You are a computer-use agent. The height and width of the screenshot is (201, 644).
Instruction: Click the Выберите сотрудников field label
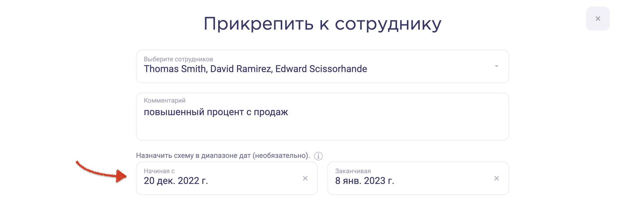[x=178, y=59]
